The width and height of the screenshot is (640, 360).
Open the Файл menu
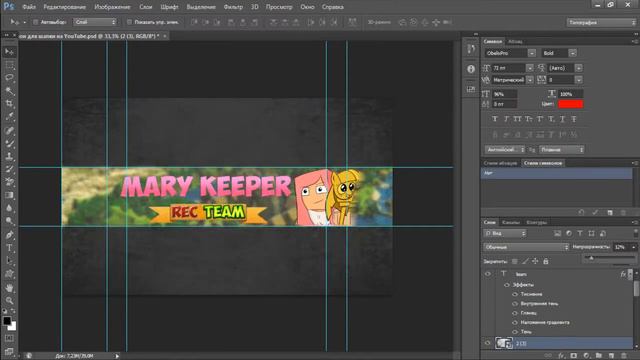pyautogui.click(x=29, y=7)
